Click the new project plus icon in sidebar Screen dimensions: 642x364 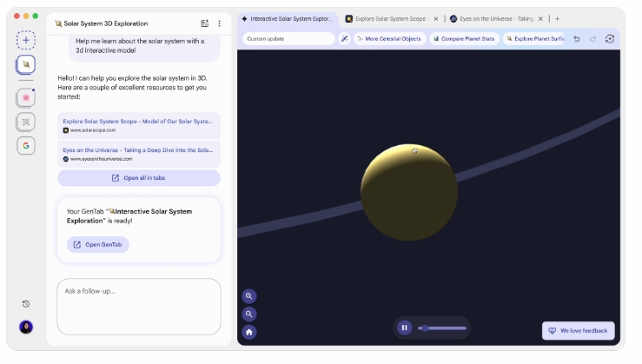(26, 40)
